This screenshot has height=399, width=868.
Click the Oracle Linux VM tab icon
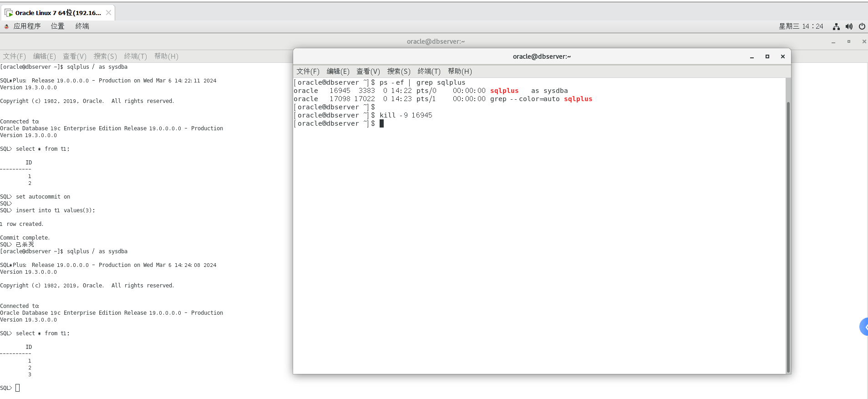(9, 13)
